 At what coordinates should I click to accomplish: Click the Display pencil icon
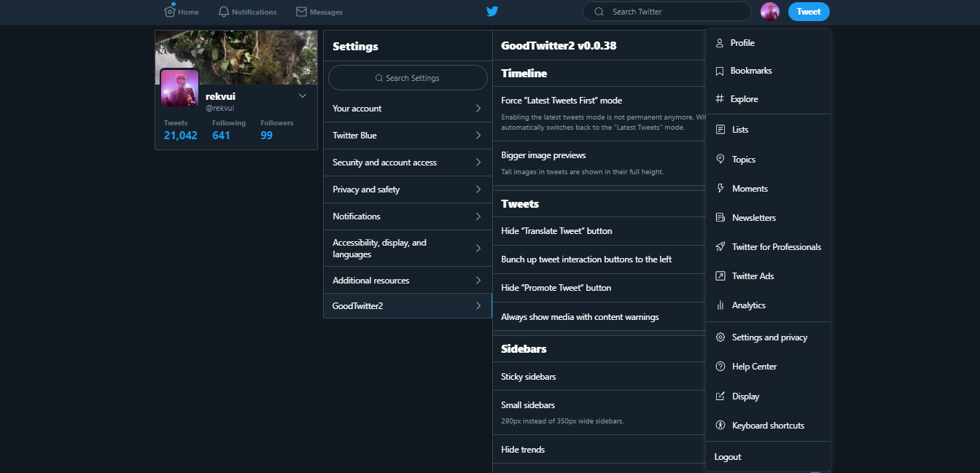(720, 396)
